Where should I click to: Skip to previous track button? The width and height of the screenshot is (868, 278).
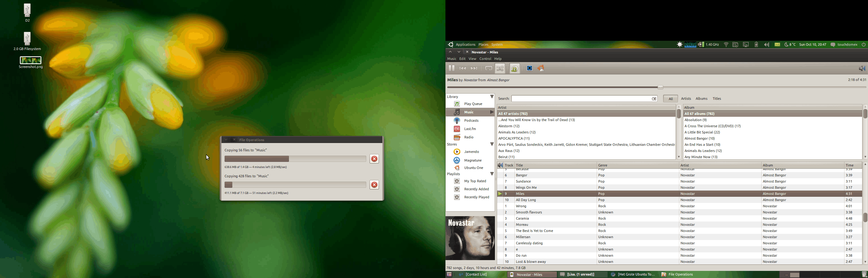(x=463, y=68)
